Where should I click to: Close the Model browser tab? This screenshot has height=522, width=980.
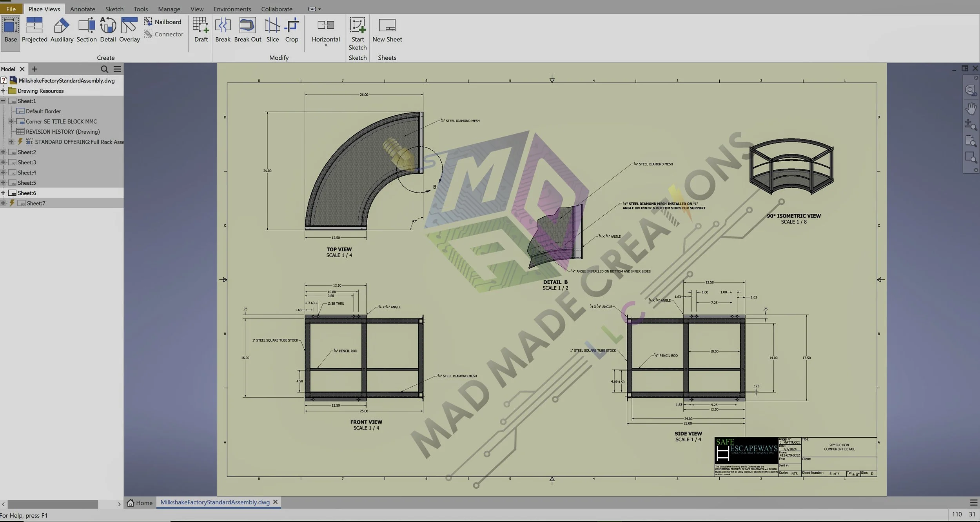click(22, 69)
